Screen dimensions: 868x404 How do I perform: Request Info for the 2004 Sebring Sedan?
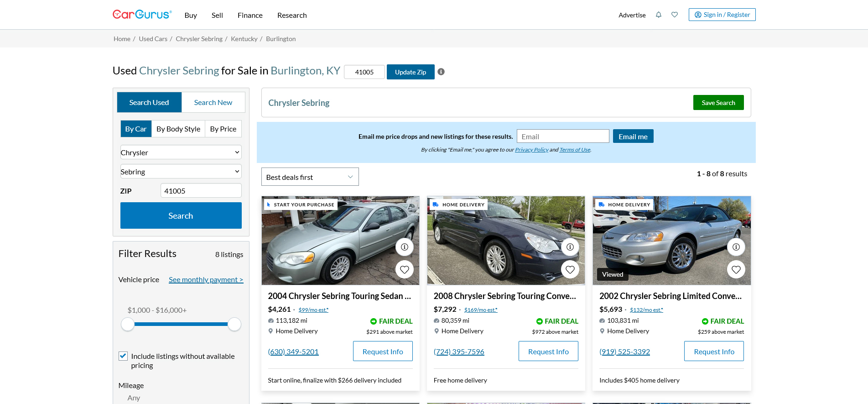[x=383, y=351]
